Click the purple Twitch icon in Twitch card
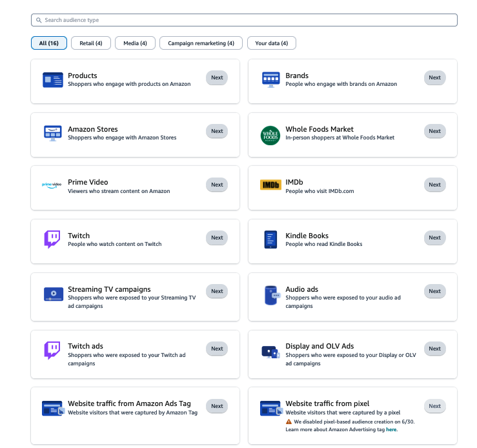 (x=52, y=239)
